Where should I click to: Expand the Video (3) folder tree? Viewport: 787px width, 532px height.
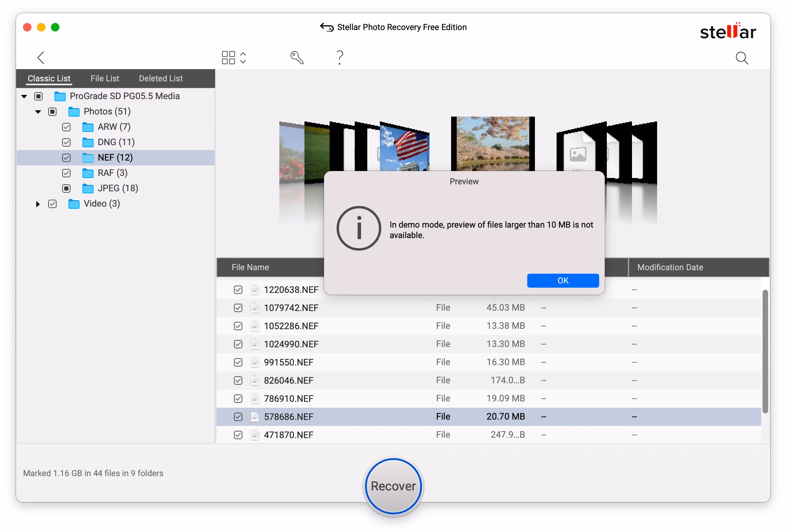click(x=38, y=204)
